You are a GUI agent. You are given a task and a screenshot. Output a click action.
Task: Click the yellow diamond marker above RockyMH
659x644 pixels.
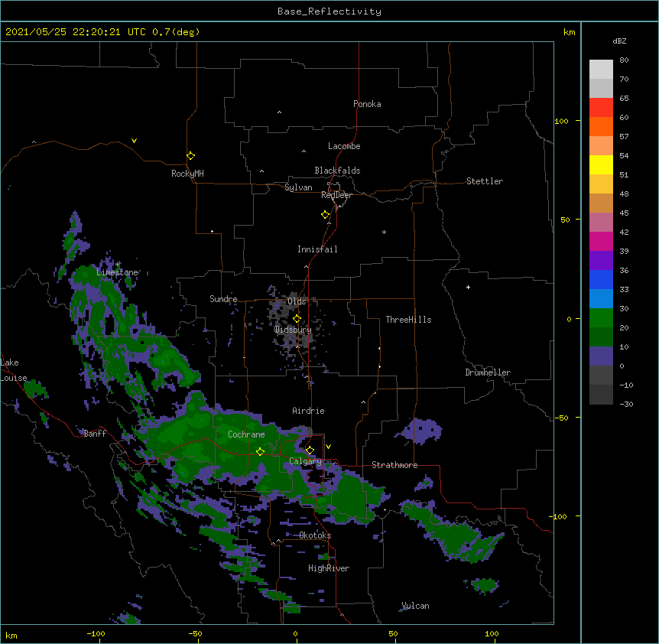point(190,156)
